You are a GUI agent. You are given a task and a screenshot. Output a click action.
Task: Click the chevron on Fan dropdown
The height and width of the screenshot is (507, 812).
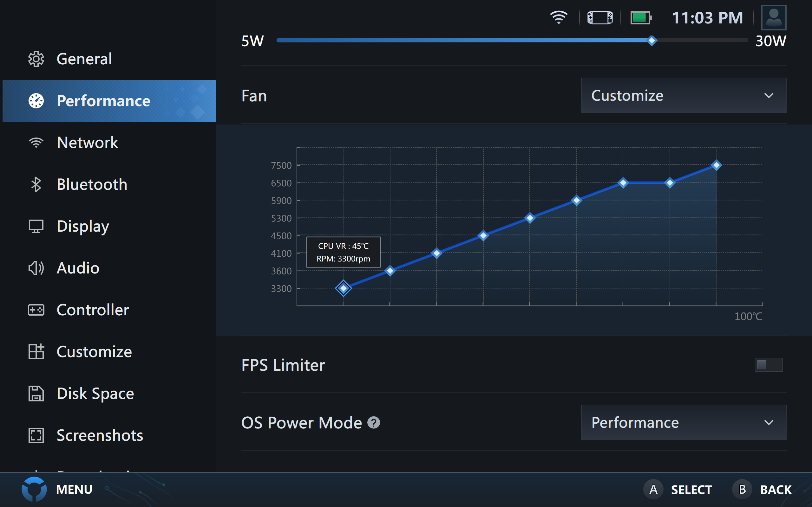(768, 96)
